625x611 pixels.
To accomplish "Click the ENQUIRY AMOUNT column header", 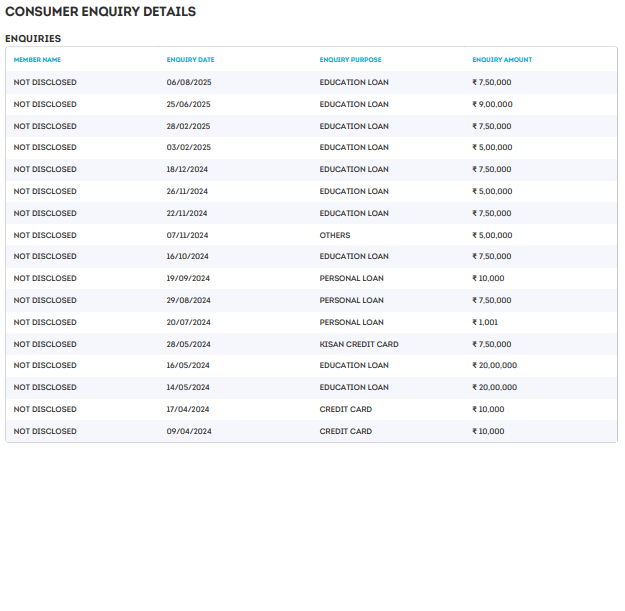I will [502, 60].
